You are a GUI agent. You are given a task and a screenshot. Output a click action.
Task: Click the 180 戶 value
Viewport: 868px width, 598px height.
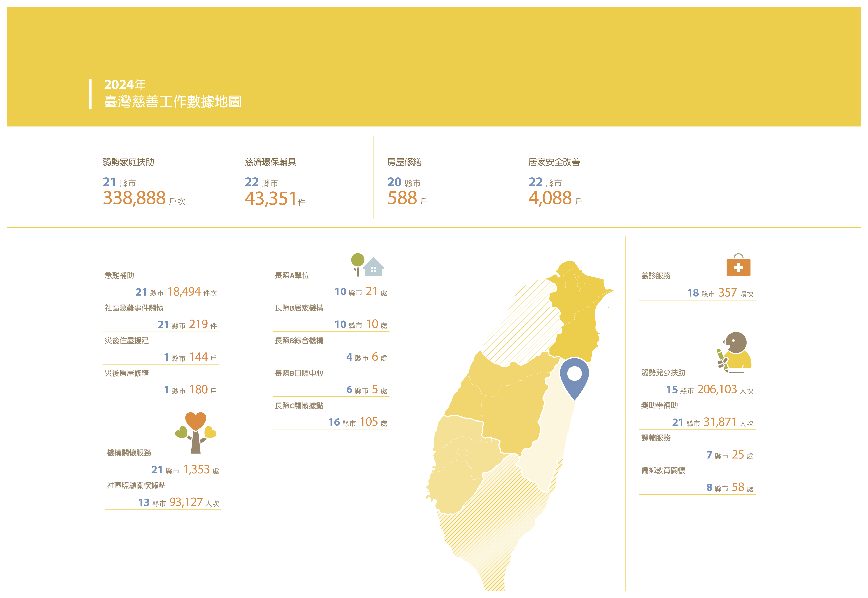[x=203, y=389]
